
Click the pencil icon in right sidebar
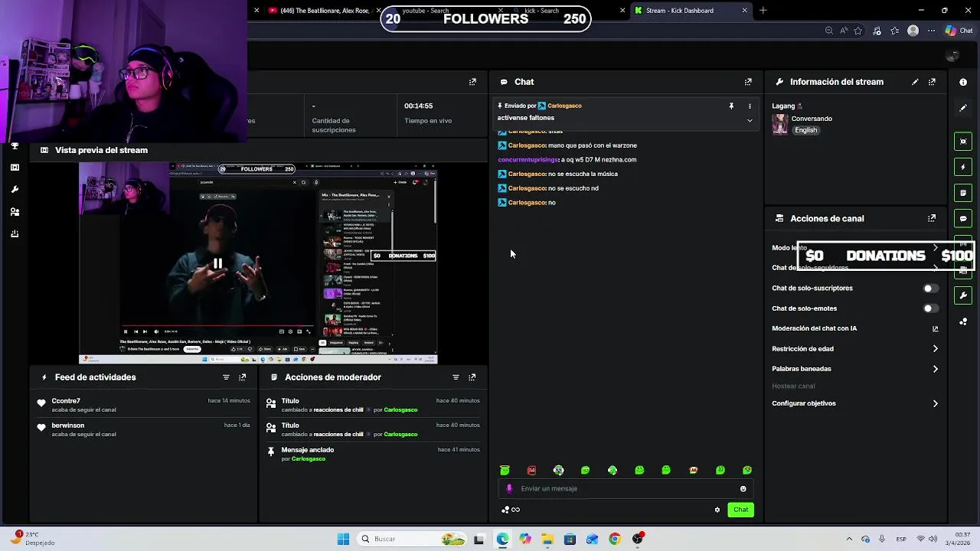point(963,108)
